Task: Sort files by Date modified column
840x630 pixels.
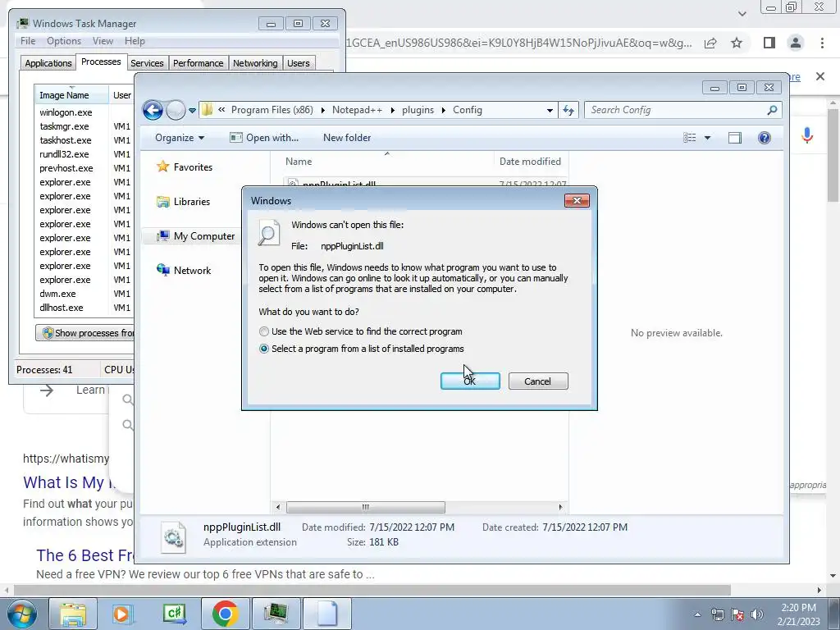Action: coord(531,162)
